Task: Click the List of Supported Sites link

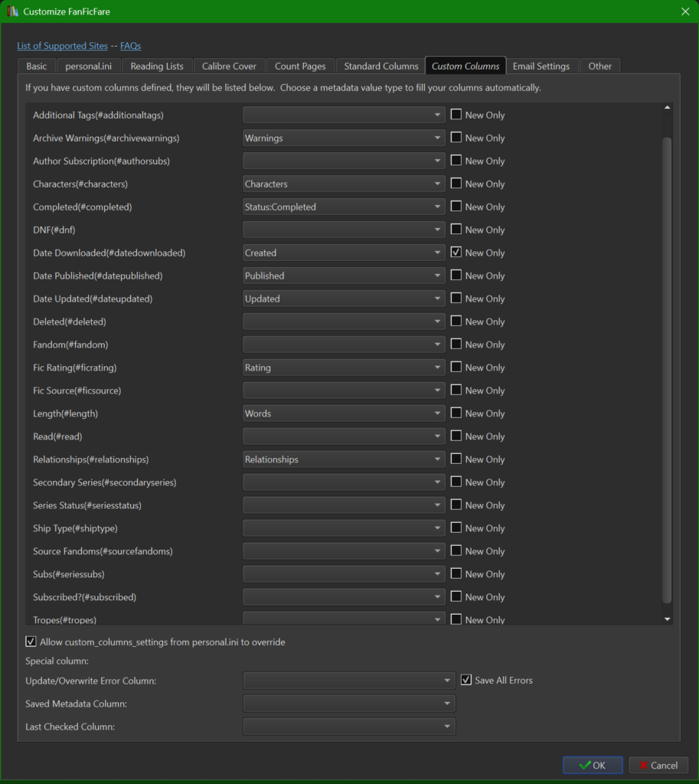Action: point(62,46)
